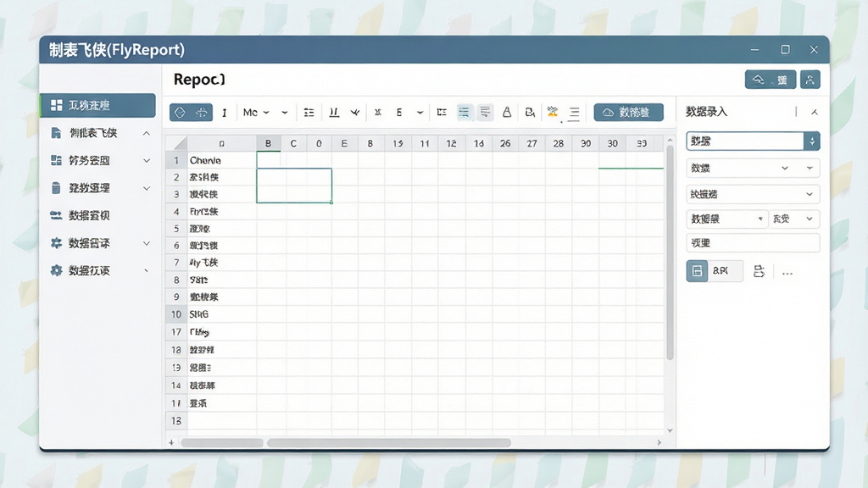Toggle the B column header selection

point(268,143)
